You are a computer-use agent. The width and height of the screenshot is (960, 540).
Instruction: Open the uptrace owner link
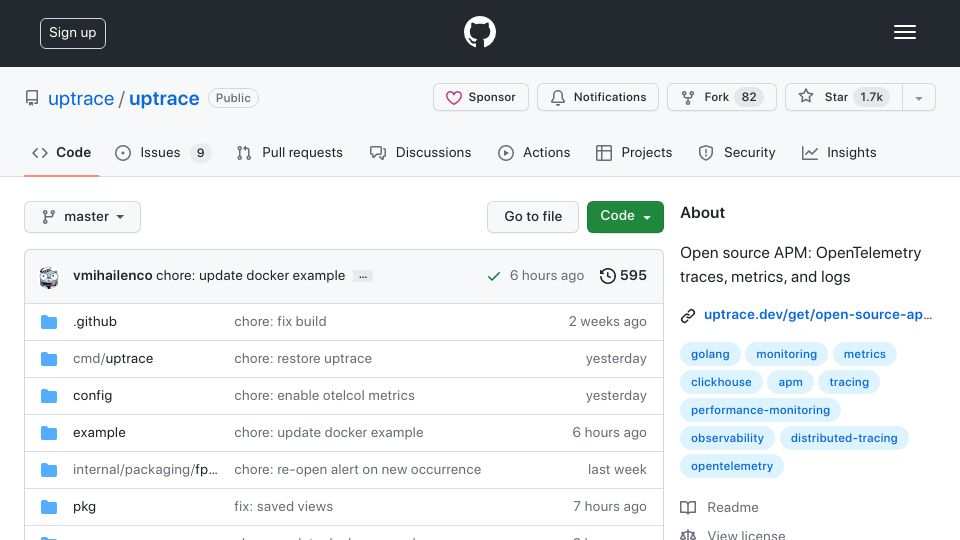81,99
